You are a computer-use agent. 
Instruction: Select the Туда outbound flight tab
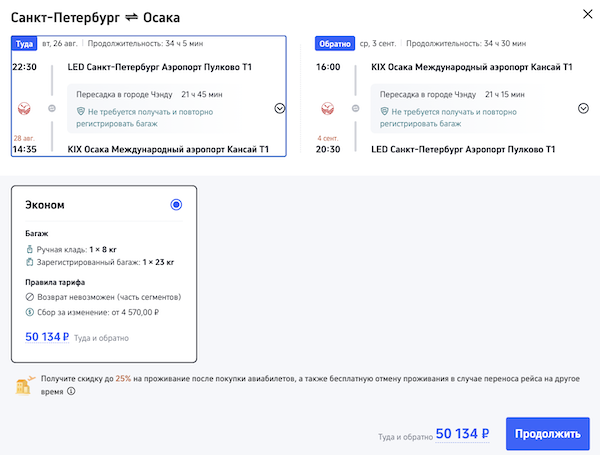(24, 44)
